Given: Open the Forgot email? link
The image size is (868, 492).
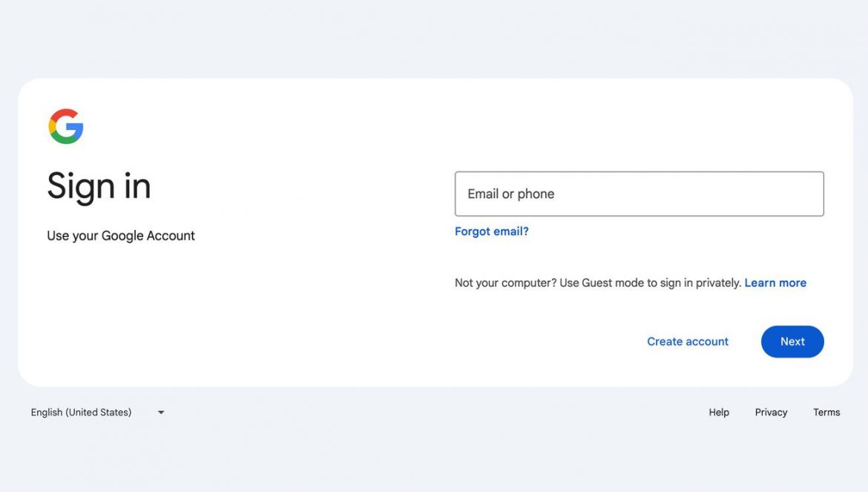Looking at the screenshot, I should [492, 232].
